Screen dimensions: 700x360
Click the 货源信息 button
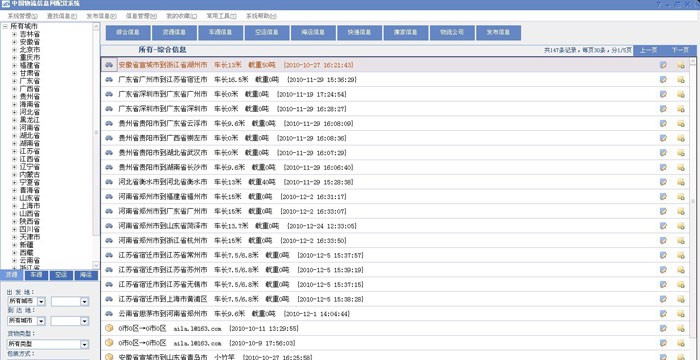(174, 33)
